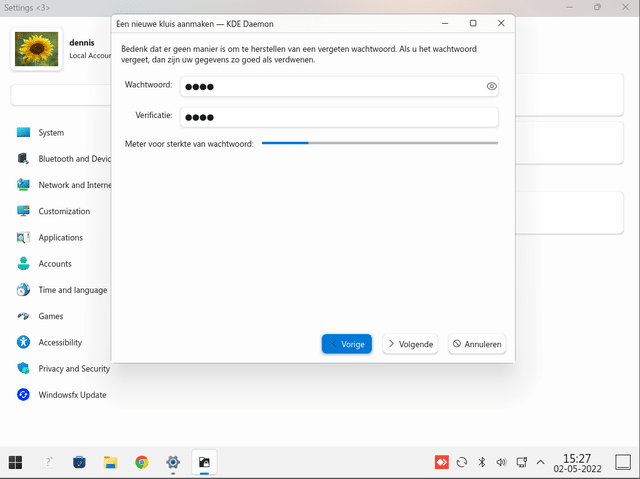Close the KDE Daemon dialog window
The width and height of the screenshot is (640, 479).
(x=501, y=23)
